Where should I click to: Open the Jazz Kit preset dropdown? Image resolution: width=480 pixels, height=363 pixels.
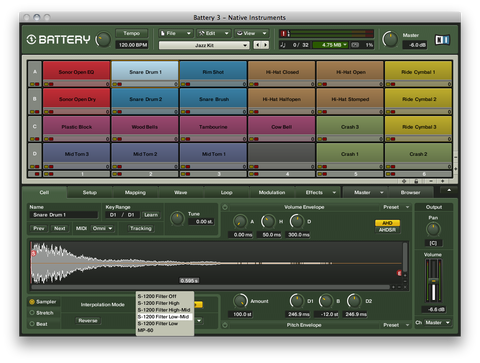(204, 45)
